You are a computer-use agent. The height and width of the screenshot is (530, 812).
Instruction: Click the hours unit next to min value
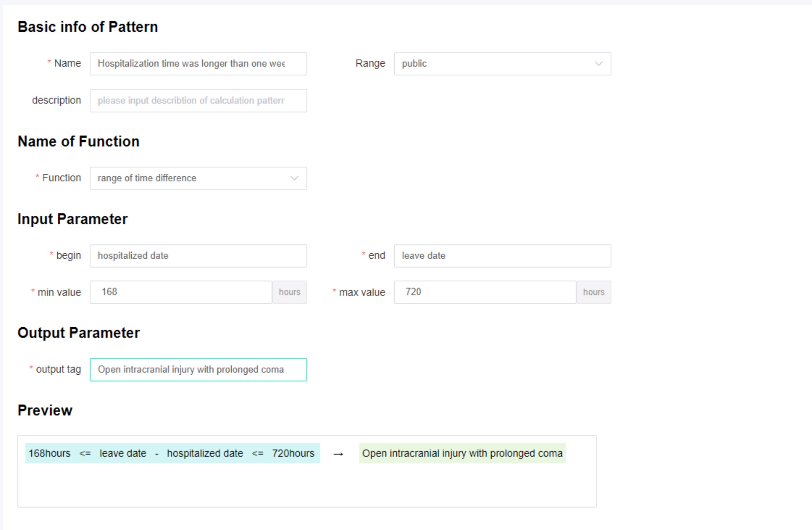tap(289, 292)
